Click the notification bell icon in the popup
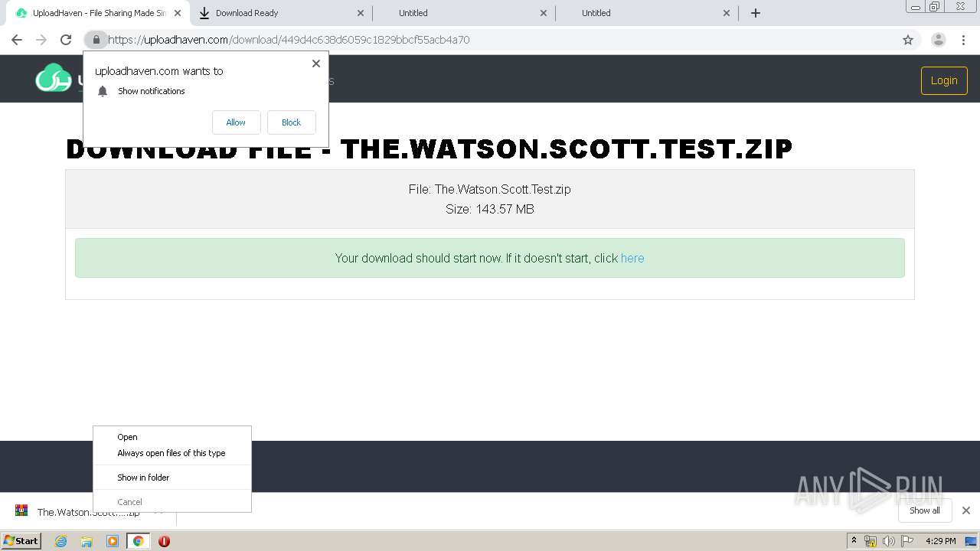 pyautogui.click(x=103, y=91)
